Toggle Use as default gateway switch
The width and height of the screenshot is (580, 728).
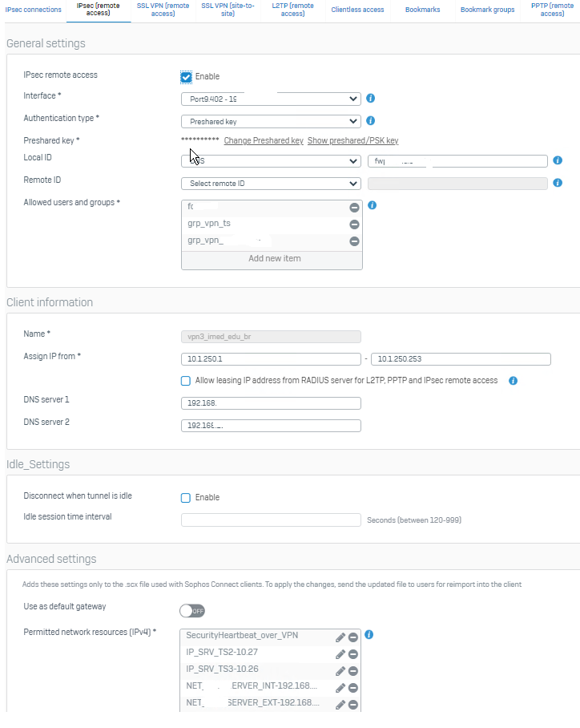[192, 611]
